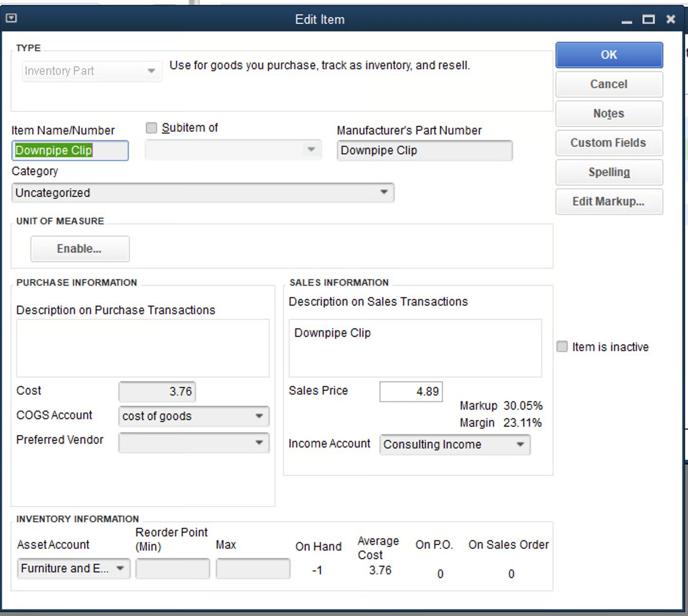This screenshot has height=616, width=688.
Task: Open the Inventory Part type dropdown
Action: [x=91, y=71]
